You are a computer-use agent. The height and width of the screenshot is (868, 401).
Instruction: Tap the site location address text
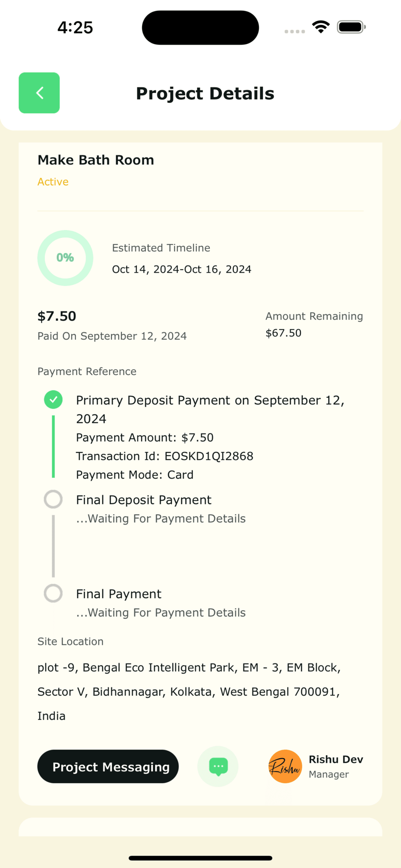(189, 691)
